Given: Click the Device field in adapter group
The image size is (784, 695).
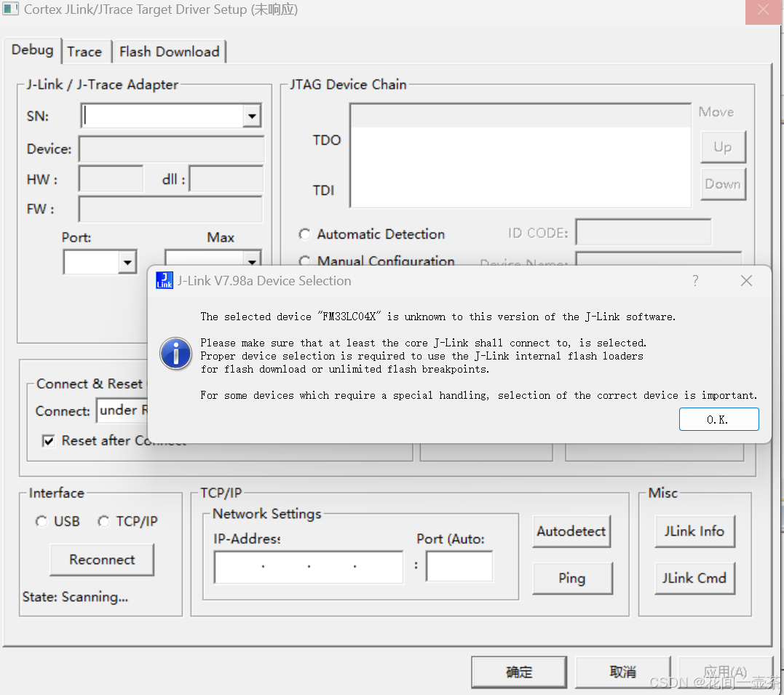Looking at the screenshot, I should pyautogui.click(x=171, y=149).
